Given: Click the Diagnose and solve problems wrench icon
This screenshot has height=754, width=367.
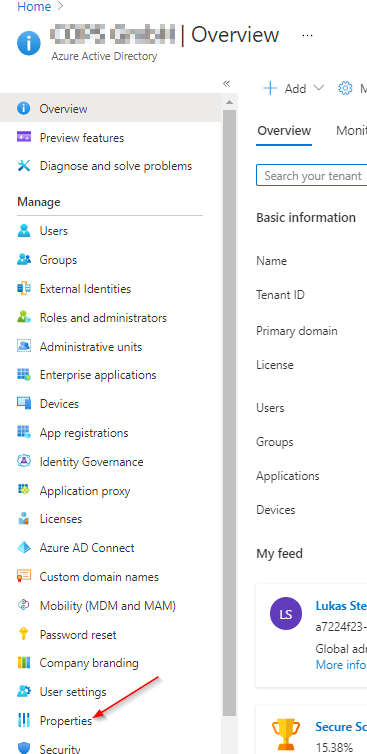Looking at the screenshot, I should point(24,166).
